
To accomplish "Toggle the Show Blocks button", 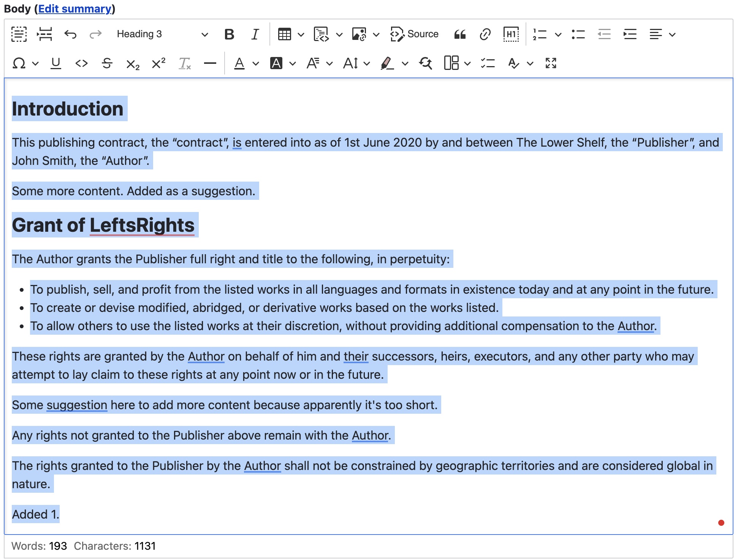I will pos(511,34).
